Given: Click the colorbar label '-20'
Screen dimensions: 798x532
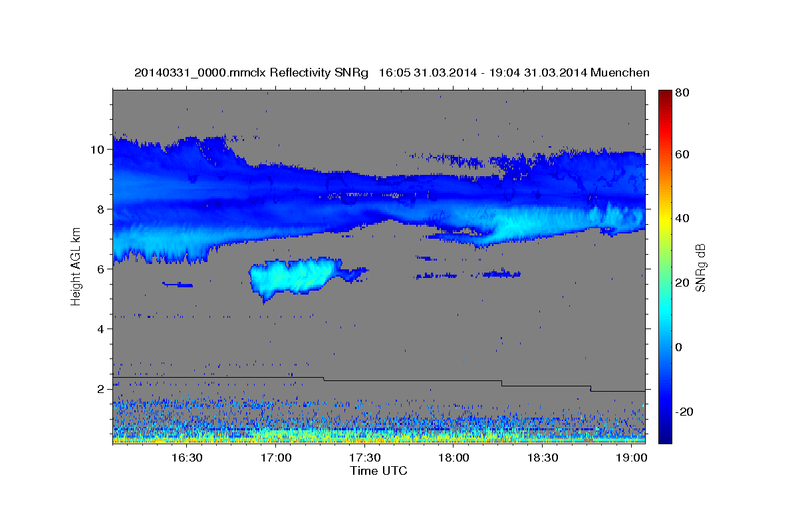Looking at the screenshot, I should click(684, 412).
